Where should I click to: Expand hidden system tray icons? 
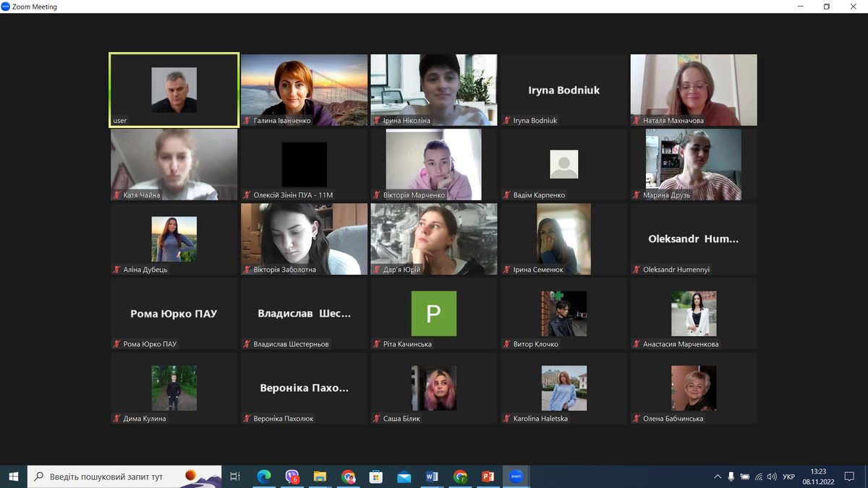(x=718, y=476)
